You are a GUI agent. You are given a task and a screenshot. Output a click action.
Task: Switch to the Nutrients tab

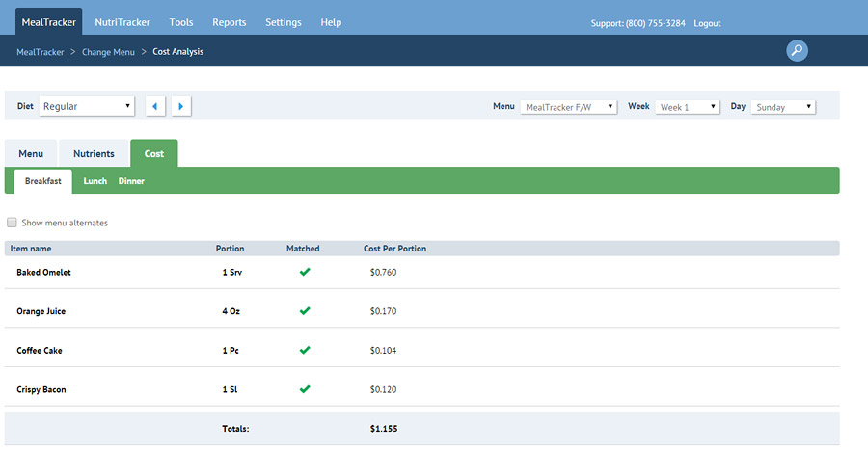pyautogui.click(x=95, y=153)
